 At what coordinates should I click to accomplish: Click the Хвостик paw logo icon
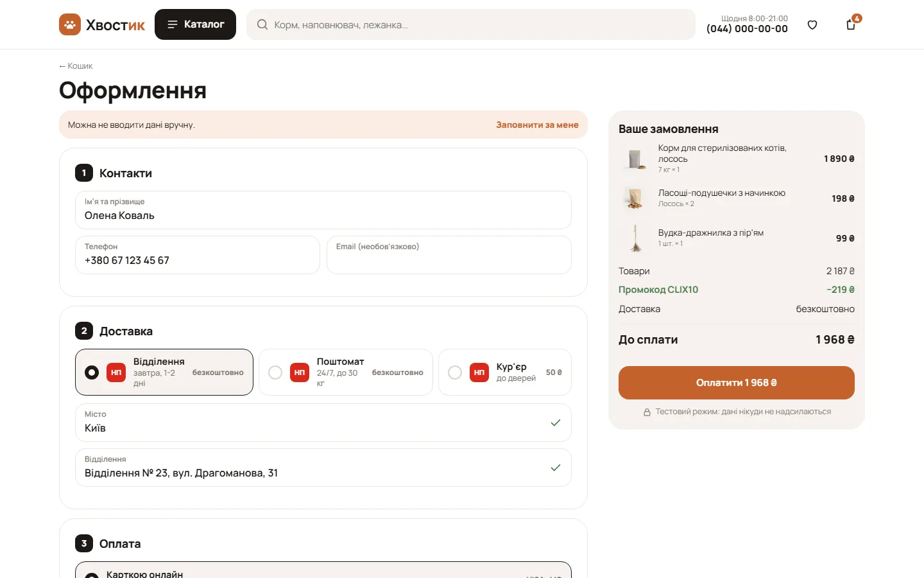click(x=70, y=24)
